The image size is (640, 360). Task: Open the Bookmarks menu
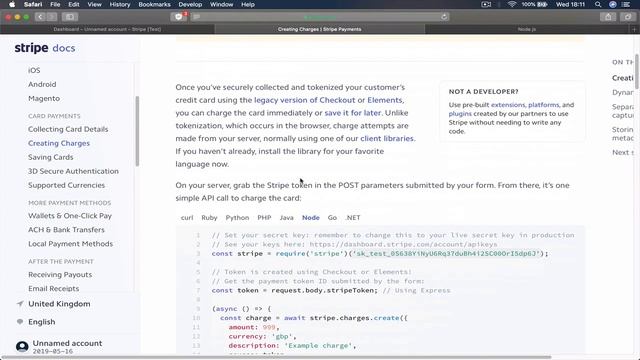click(x=154, y=4)
